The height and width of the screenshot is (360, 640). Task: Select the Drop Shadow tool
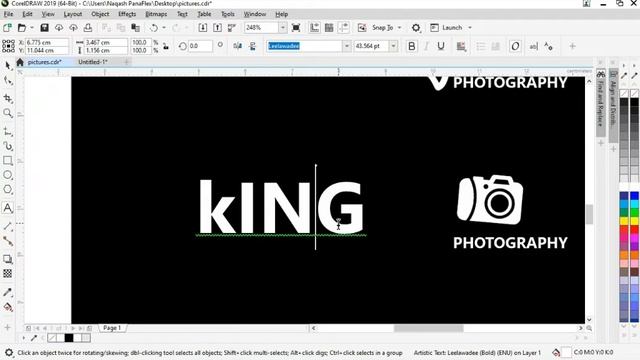tap(8, 259)
